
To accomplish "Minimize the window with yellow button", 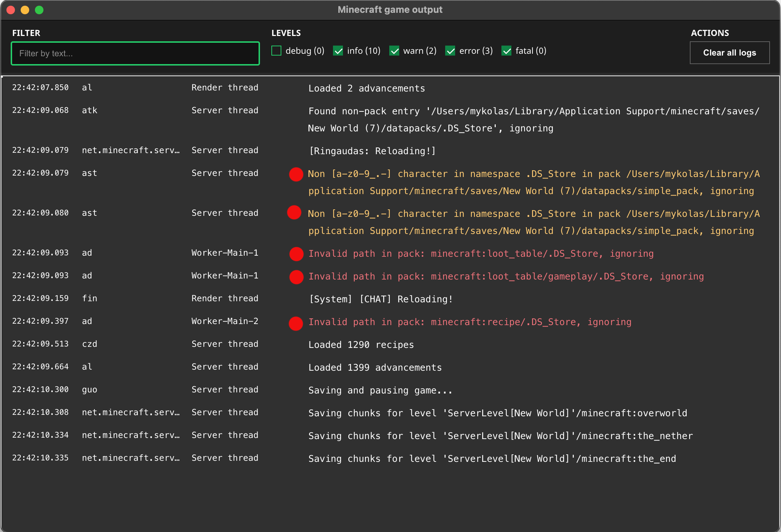I will (25, 10).
